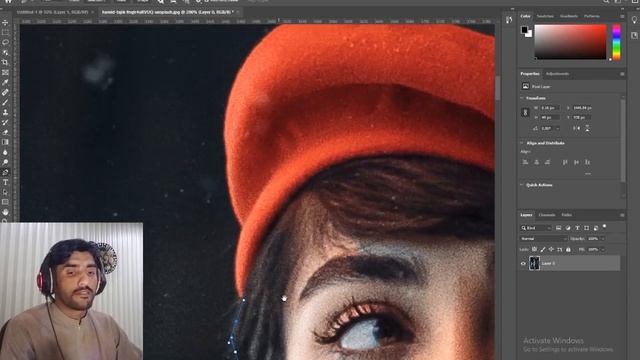Screen dimensions: 640x360
Task: Select the Gradient tool
Action: pos(5,142)
